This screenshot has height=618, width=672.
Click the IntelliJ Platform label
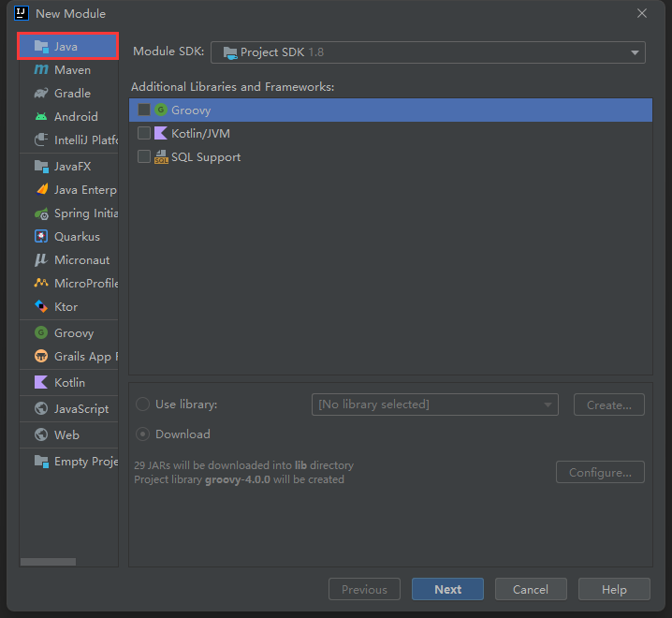pos(86,140)
